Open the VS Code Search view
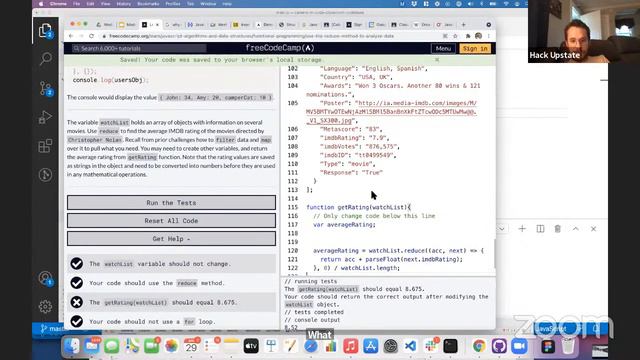The width and height of the screenshot is (640, 360). coord(45,59)
